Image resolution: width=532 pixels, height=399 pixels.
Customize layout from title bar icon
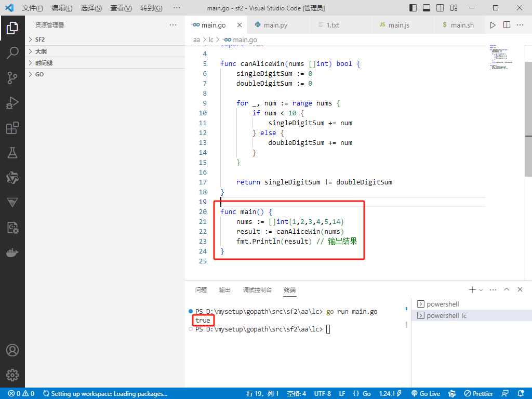click(454, 8)
